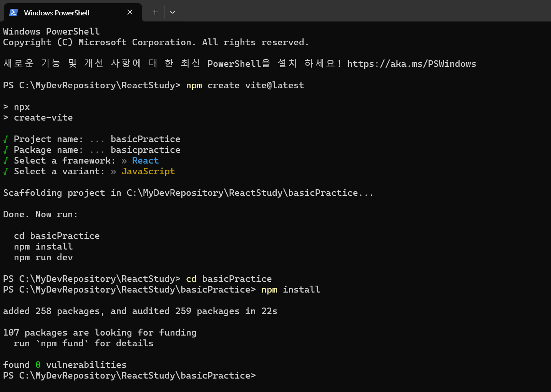Click the PowerShell icon in the tab
The width and height of the screenshot is (551, 392).
[x=14, y=12]
